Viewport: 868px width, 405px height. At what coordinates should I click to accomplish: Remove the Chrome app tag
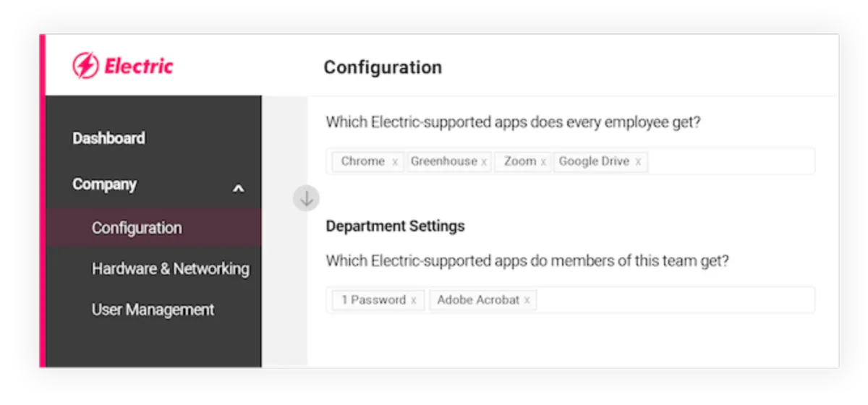coord(395,162)
